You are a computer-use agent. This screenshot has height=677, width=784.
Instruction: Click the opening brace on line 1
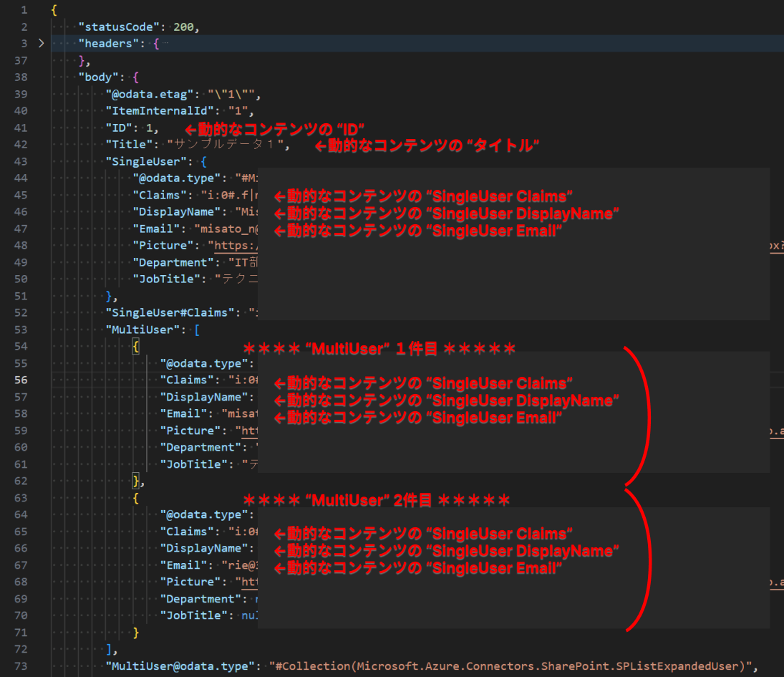[x=54, y=10]
